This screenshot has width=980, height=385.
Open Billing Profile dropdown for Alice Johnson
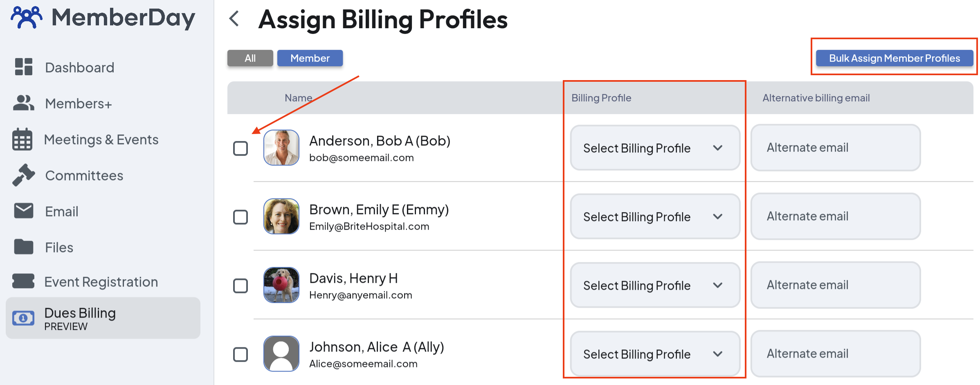click(654, 354)
